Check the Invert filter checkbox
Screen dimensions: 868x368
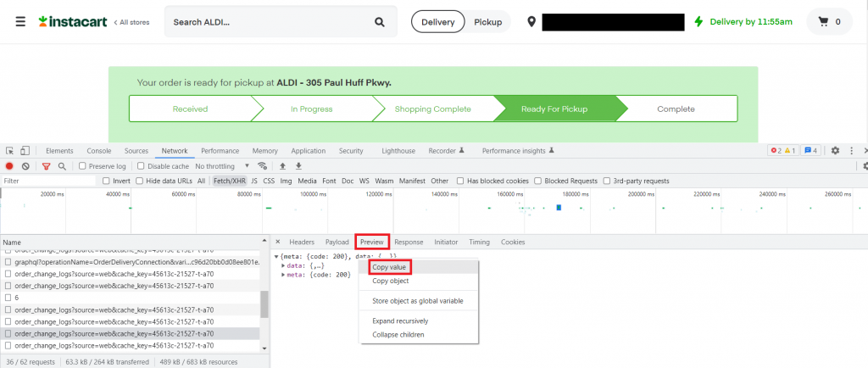pos(106,181)
